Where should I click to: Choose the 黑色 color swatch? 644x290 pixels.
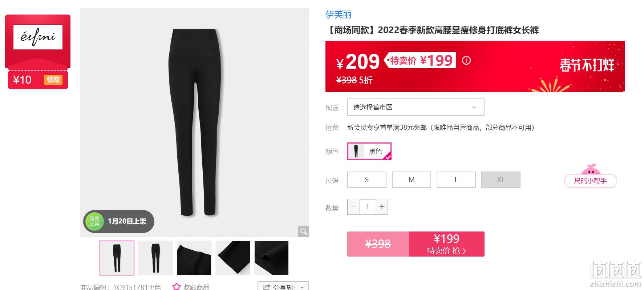pyautogui.click(x=369, y=151)
